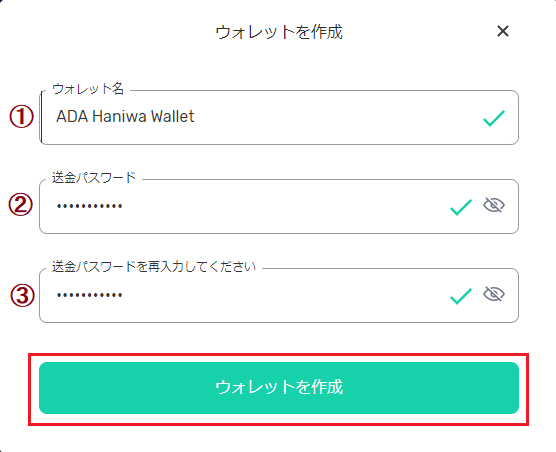The height and width of the screenshot is (452, 556).
Task: Show the 送金パスワード using the eye icon
Action: (494, 205)
